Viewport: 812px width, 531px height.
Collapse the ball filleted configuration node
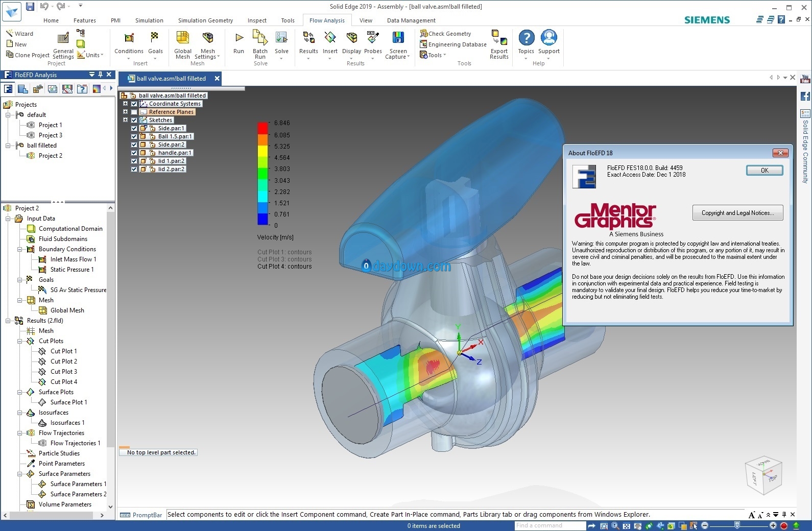(8, 146)
